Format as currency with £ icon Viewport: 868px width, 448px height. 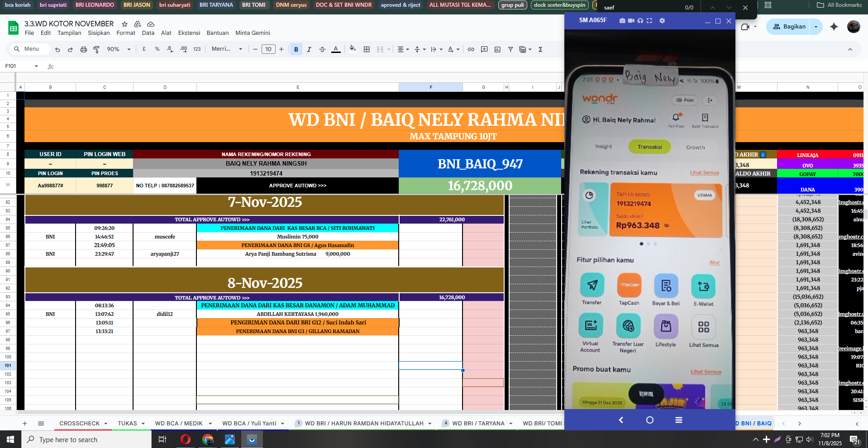point(144,49)
